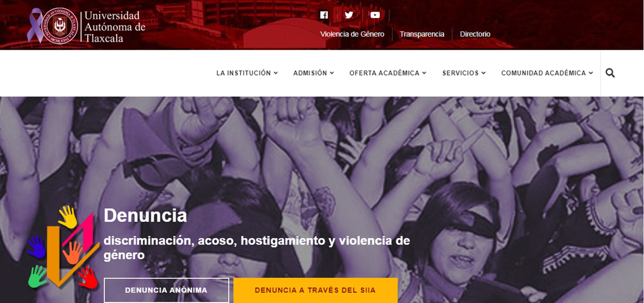
Task: Open the Facebook social icon
Action: coord(324,15)
